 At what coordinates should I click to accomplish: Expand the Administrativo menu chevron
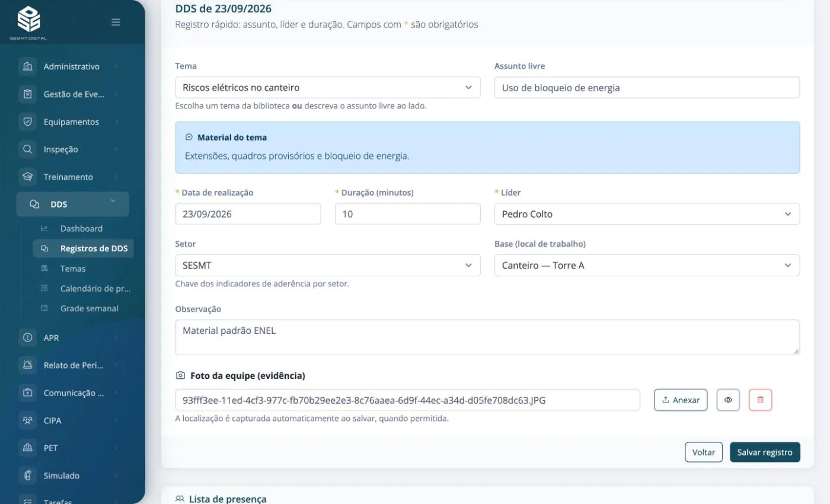pyautogui.click(x=116, y=66)
